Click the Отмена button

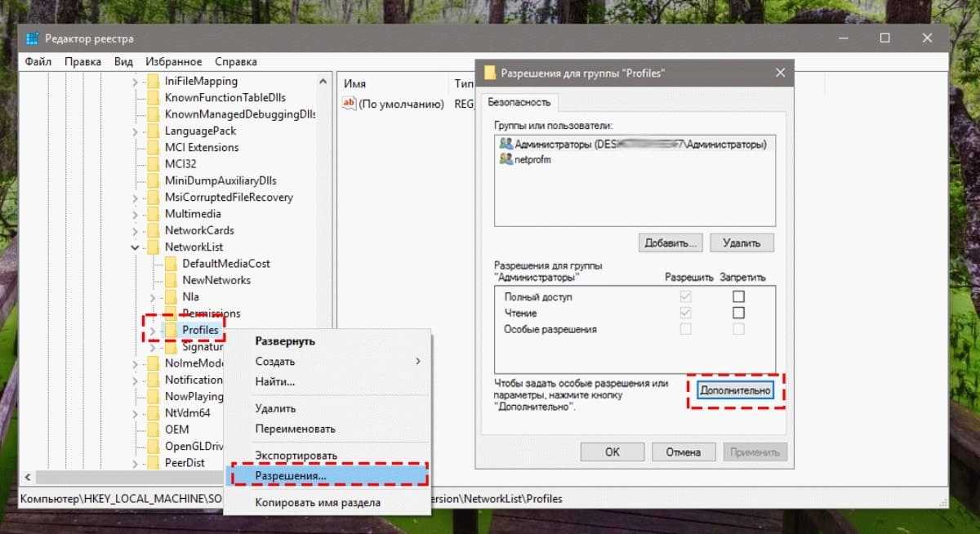click(683, 452)
